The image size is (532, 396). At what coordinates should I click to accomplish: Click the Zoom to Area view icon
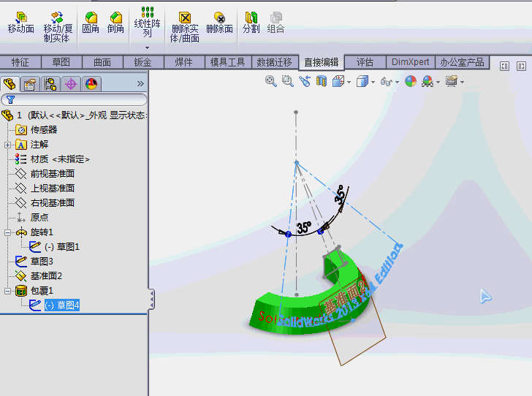[x=288, y=81]
